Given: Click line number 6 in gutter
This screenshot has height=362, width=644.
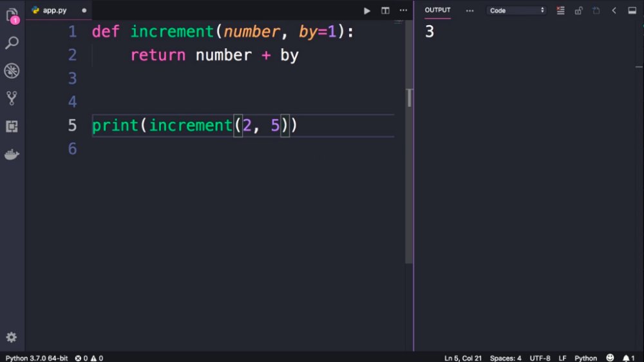Looking at the screenshot, I should 72,149.
